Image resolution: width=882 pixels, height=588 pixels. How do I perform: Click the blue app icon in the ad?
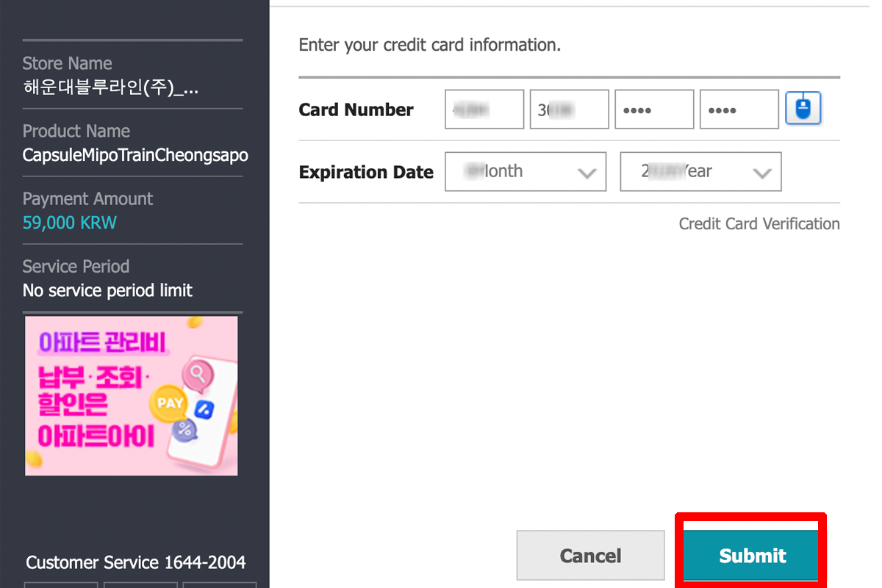click(205, 410)
